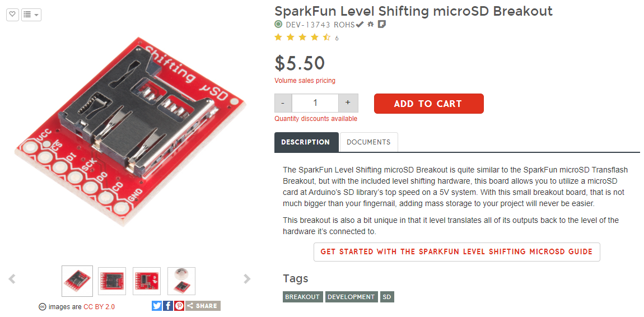644x317 pixels.
Task: Open the list dropdown next to heart
Action: point(31,15)
